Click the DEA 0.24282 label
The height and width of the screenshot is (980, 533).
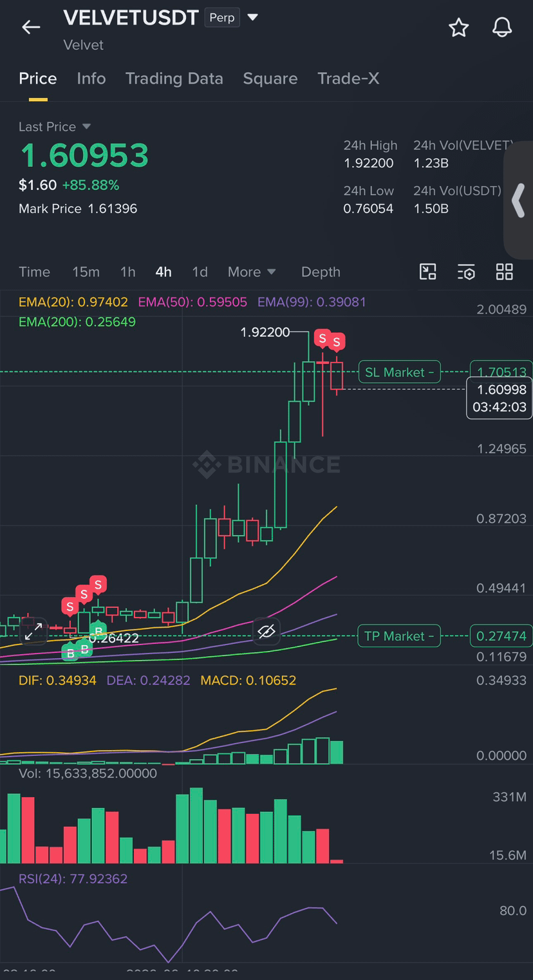pyautogui.click(x=148, y=681)
